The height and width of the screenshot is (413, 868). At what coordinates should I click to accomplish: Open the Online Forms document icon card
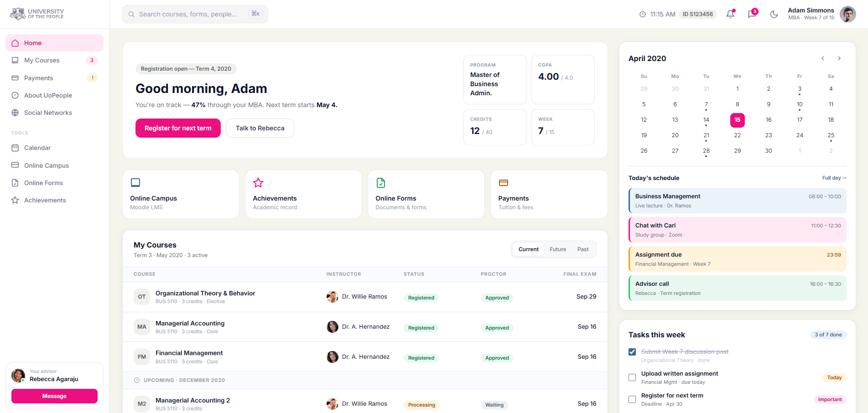tap(426, 194)
